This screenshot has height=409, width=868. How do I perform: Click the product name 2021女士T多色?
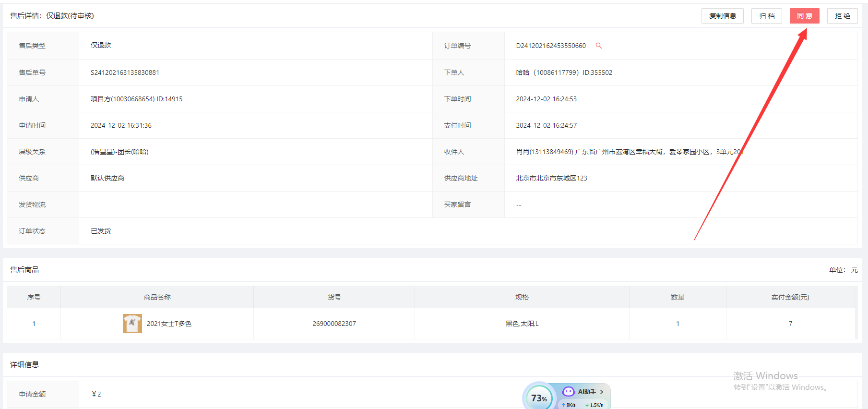(169, 324)
